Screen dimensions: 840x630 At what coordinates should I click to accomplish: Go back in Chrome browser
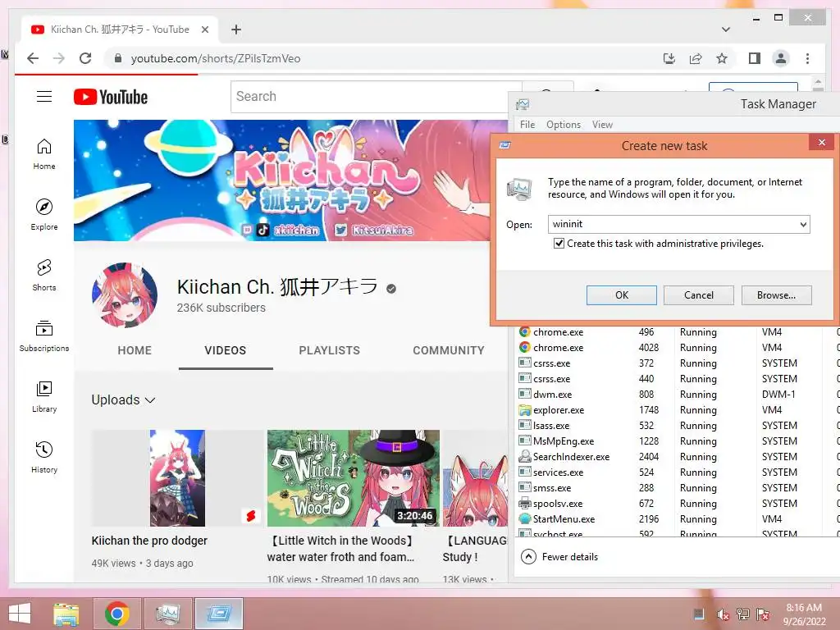pos(33,58)
